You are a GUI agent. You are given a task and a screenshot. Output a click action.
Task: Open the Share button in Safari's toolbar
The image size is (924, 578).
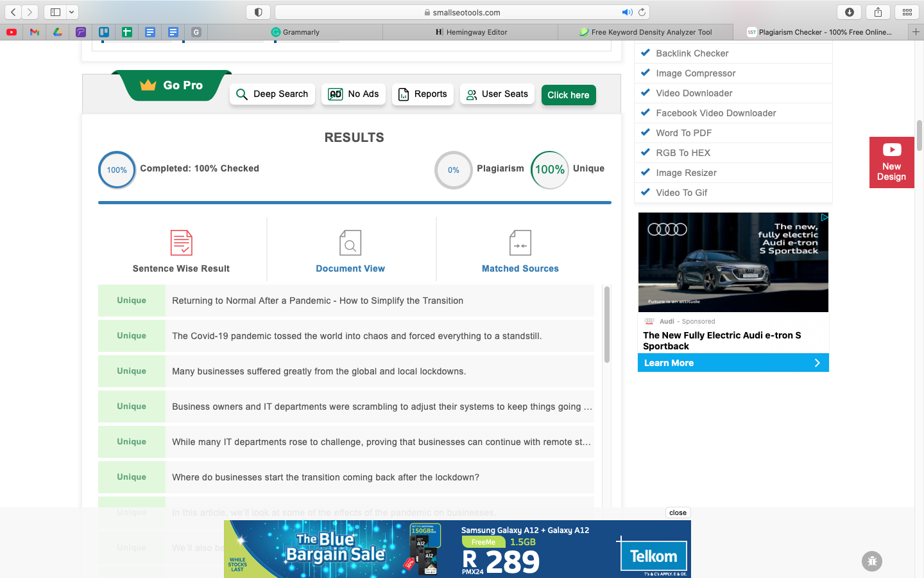pyautogui.click(x=878, y=12)
